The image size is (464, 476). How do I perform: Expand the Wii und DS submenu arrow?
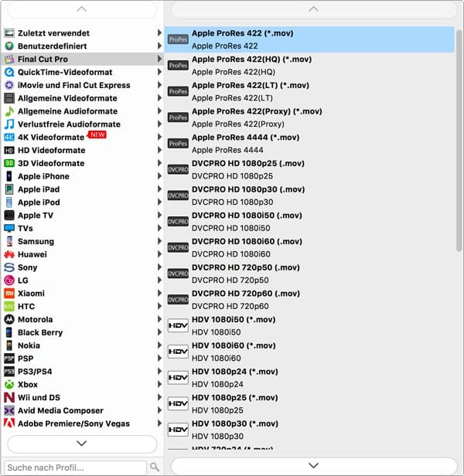(x=159, y=397)
